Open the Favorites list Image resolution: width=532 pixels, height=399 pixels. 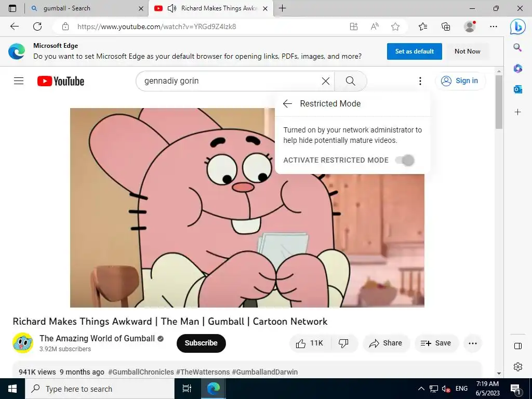[423, 26]
